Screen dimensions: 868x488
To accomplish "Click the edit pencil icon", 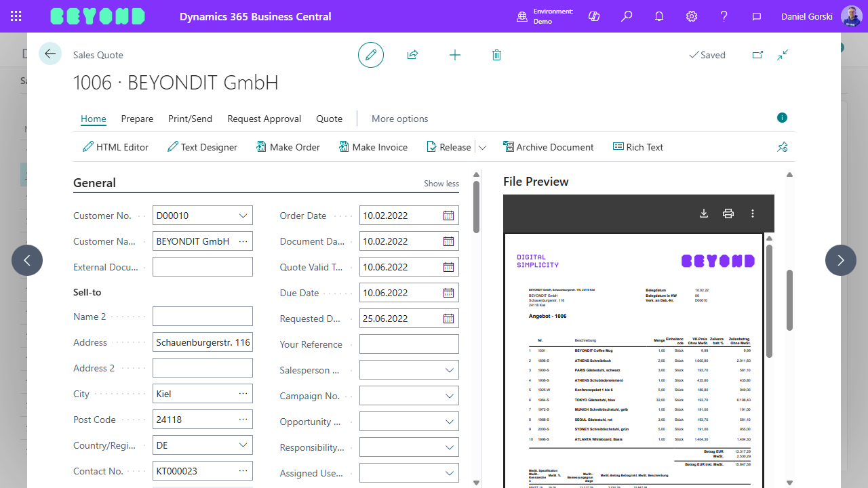I will 371,55.
